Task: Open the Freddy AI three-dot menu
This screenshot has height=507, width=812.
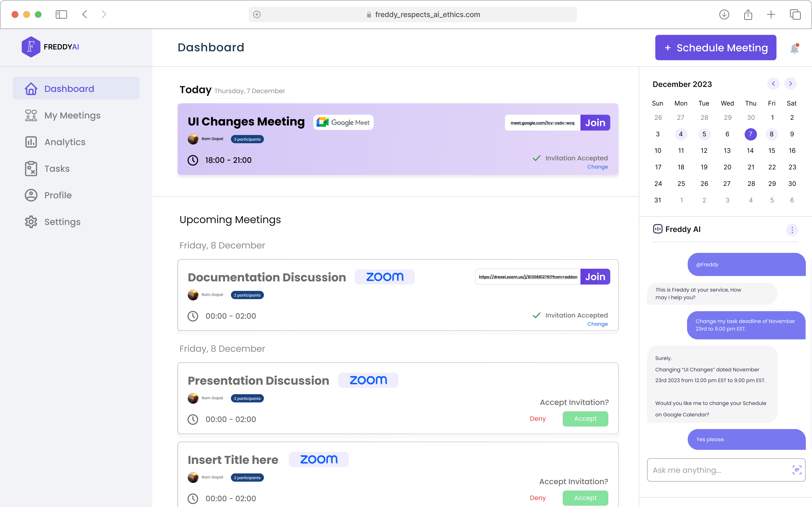Action: 792,230
